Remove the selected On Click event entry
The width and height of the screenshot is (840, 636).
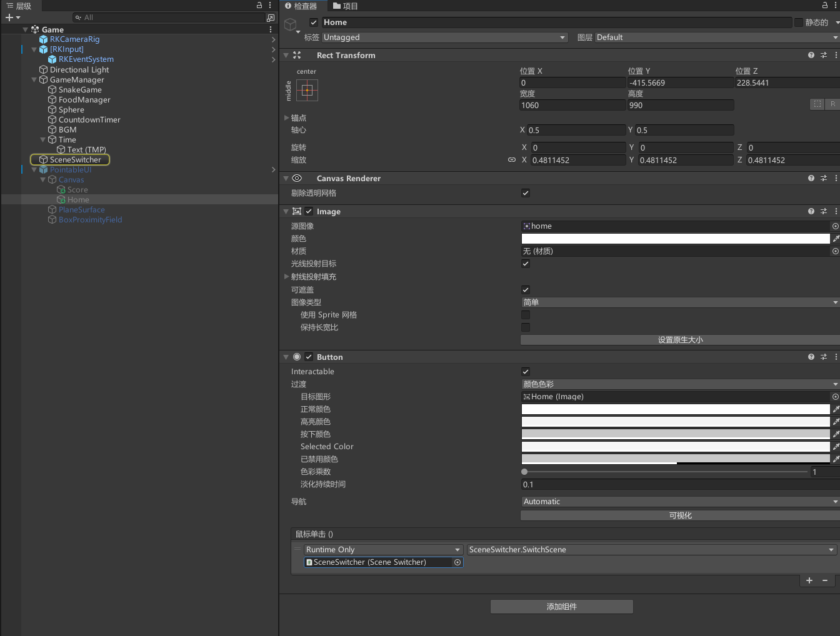click(825, 580)
